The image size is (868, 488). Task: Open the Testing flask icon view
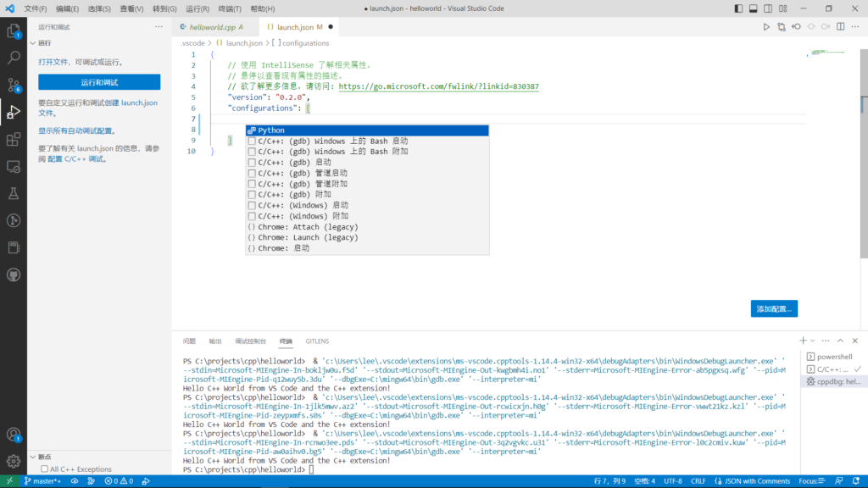click(x=14, y=193)
